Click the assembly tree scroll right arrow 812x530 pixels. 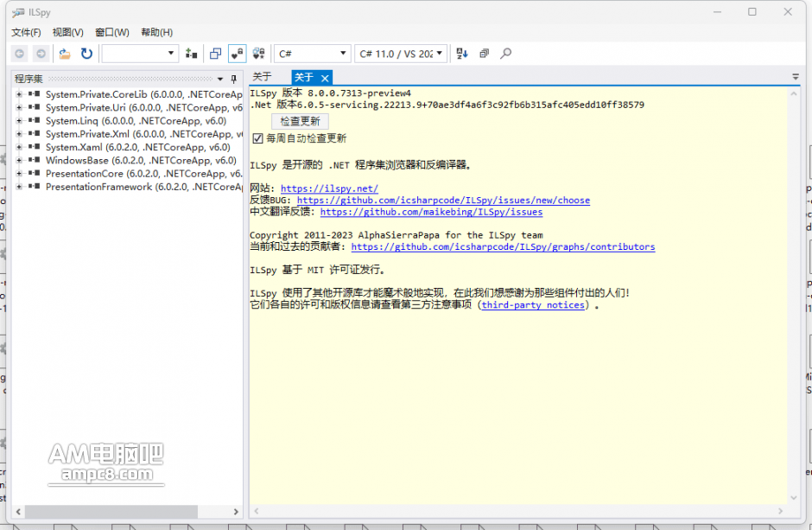(x=236, y=511)
